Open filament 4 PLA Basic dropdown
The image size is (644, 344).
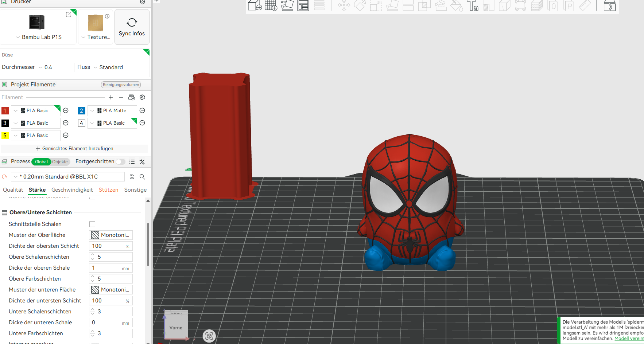(112, 123)
